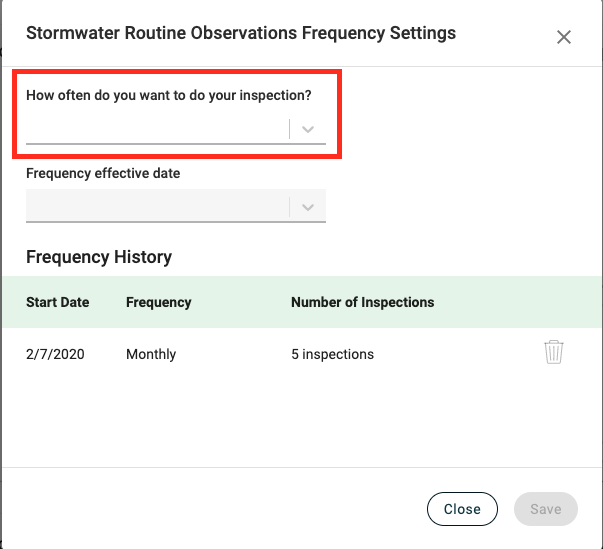603x549 pixels.
Task: Click the Save button
Action: pyautogui.click(x=546, y=509)
